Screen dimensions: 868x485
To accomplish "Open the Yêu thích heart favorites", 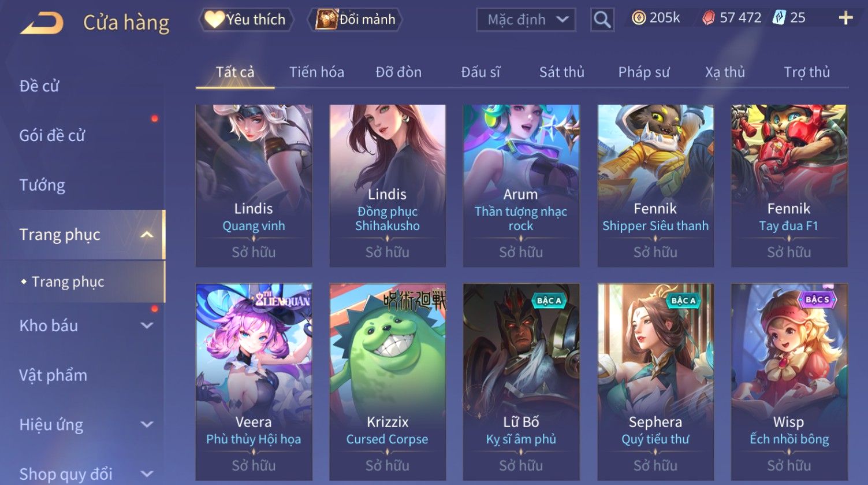I will click(247, 20).
